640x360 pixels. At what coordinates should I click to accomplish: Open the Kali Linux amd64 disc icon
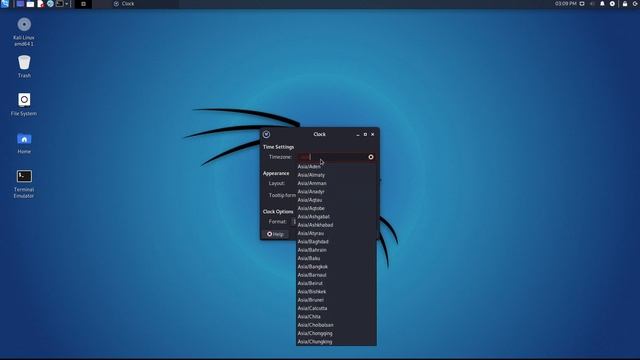24,24
